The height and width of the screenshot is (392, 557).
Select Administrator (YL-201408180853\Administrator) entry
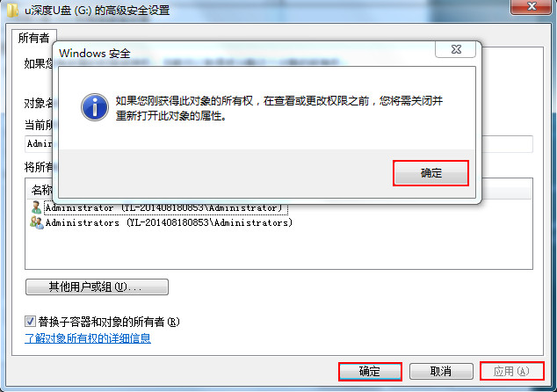click(x=166, y=207)
